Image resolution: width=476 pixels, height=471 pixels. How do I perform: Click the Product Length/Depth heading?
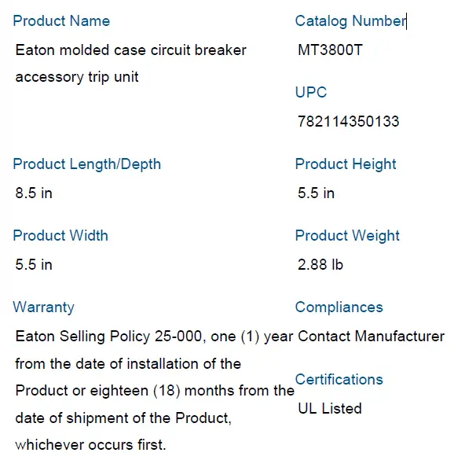pyautogui.click(x=86, y=164)
